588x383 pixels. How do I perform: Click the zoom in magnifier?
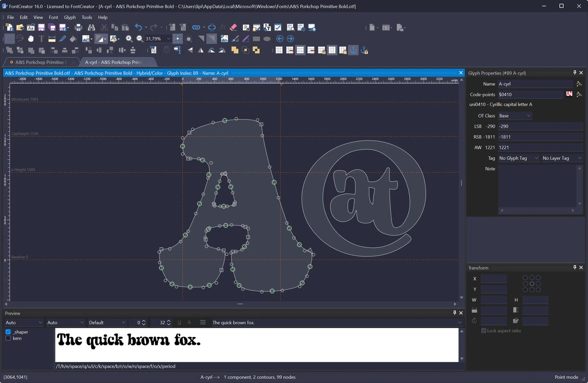click(x=129, y=39)
